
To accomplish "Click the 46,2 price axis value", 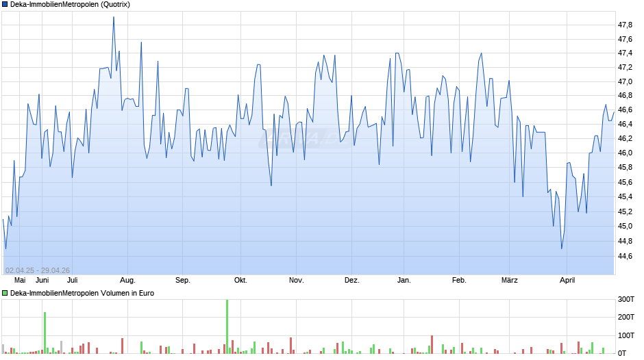I will pyautogui.click(x=625, y=139).
